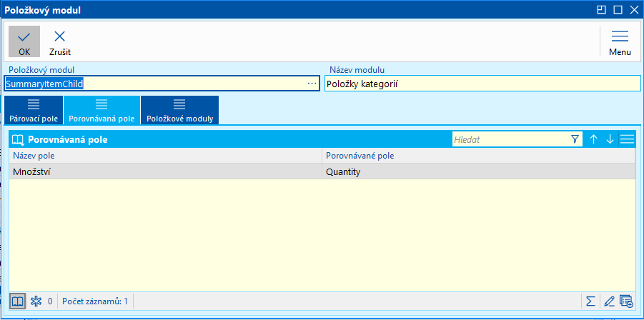
Task: Click the Počet záznamů: 1 status text
Action: [95, 301]
